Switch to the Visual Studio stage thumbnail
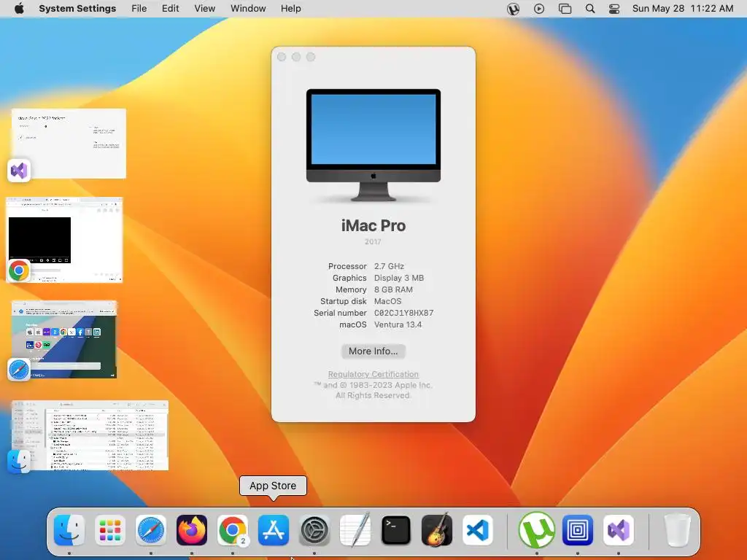 point(69,144)
